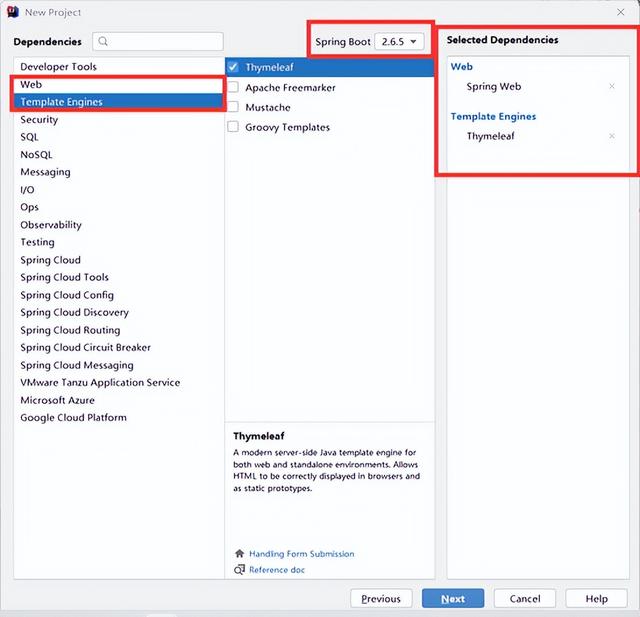Select the Security category

pos(118,120)
